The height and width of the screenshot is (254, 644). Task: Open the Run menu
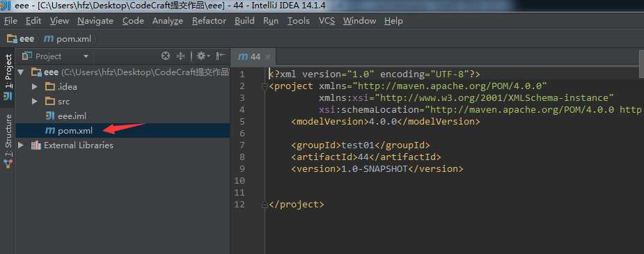click(x=271, y=20)
